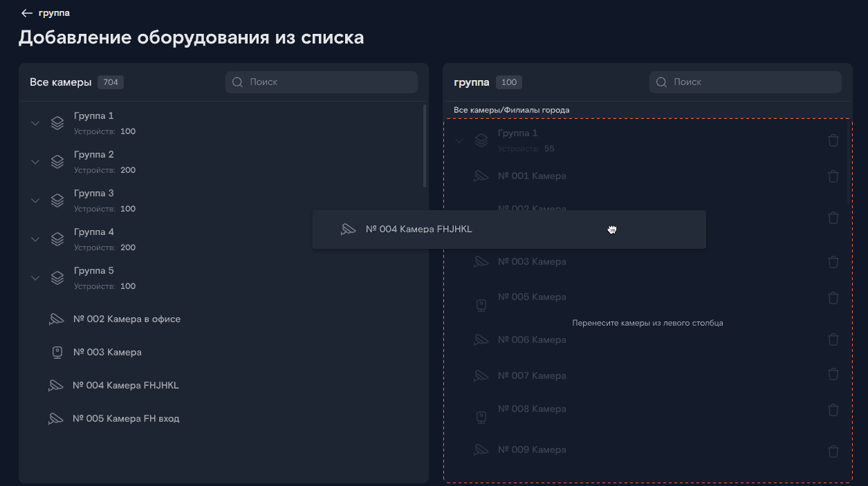Click webcam icon of № 003 Камера in left list
Image resolution: width=868 pixels, height=486 pixels.
(57, 353)
